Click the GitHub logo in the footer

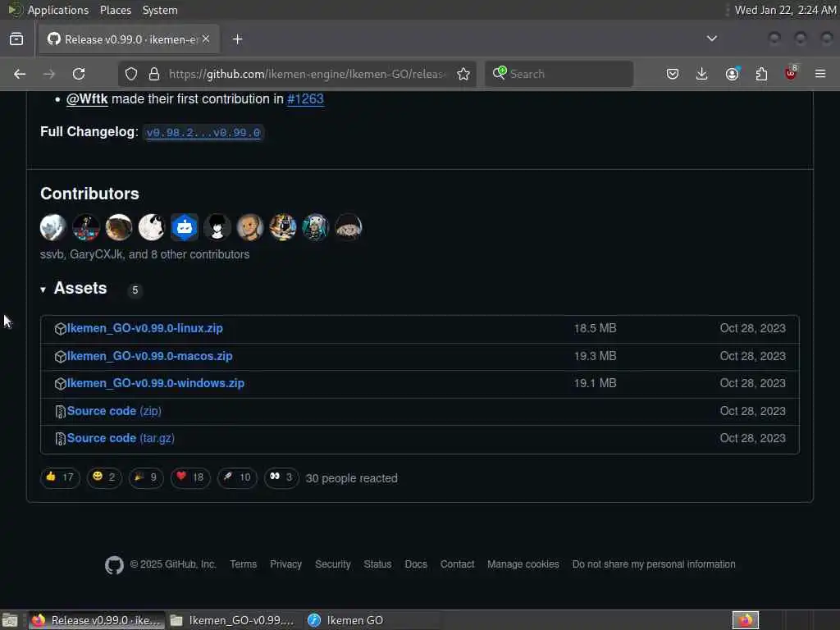click(x=114, y=564)
